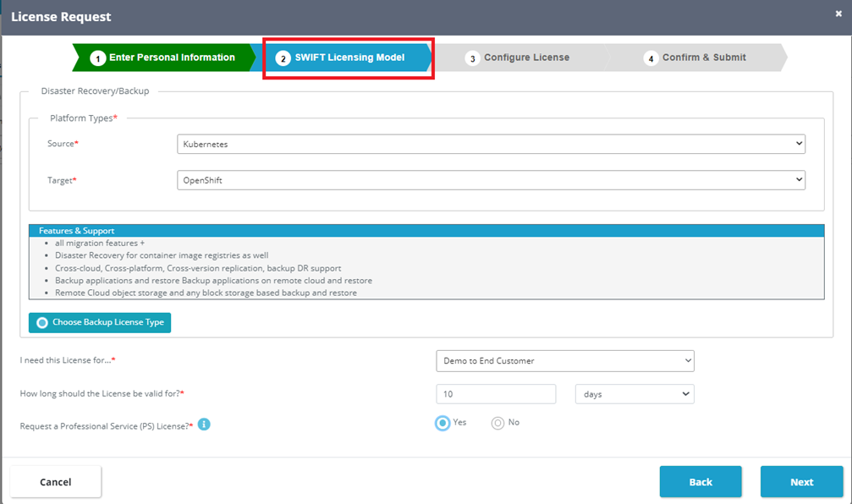The height and width of the screenshot is (504, 852).
Task: Click the Platform Types label
Action: [x=84, y=118]
